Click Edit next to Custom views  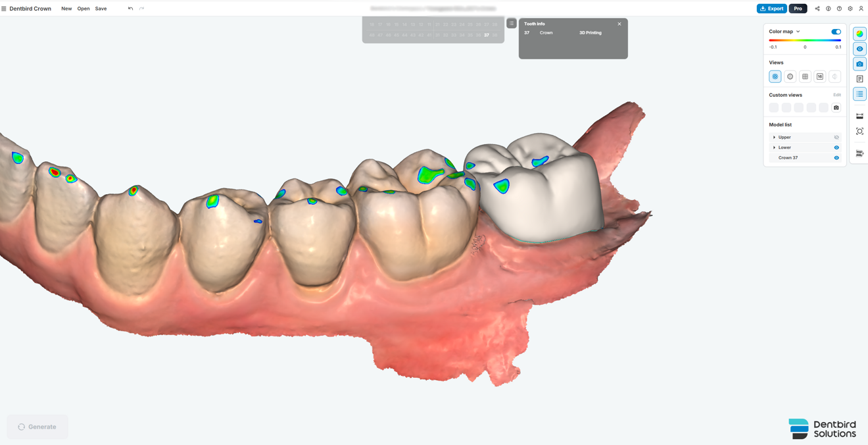pos(837,95)
